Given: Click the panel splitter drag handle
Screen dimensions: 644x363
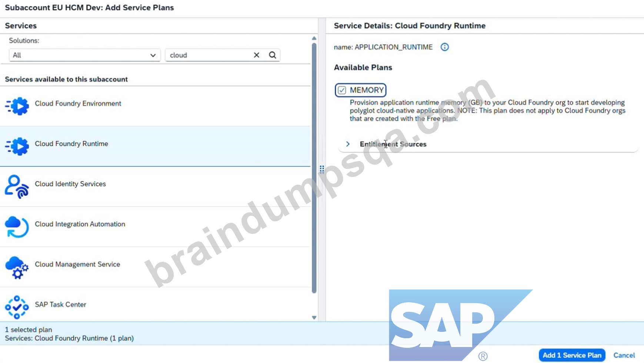Looking at the screenshot, I should (x=322, y=169).
